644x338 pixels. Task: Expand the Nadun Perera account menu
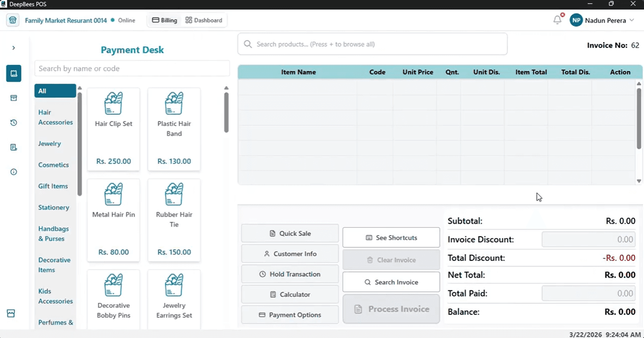point(631,21)
